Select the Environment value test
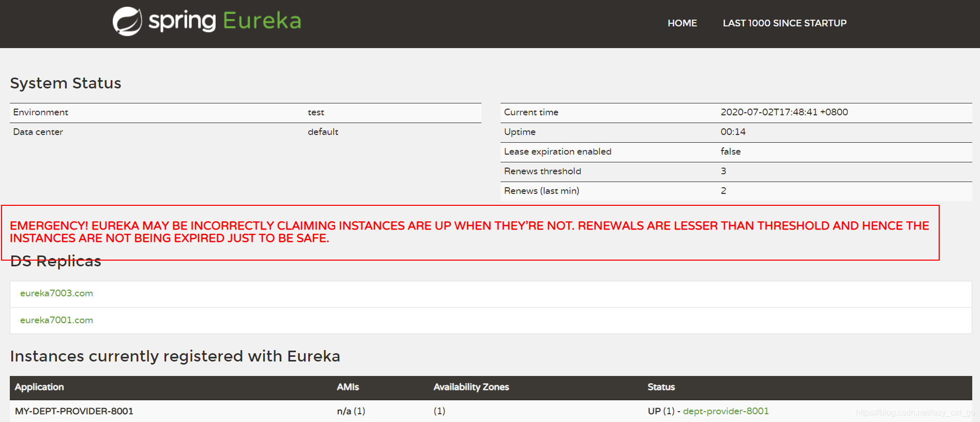Image resolution: width=980 pixels, height=422 pixels. tap(316, 112)
